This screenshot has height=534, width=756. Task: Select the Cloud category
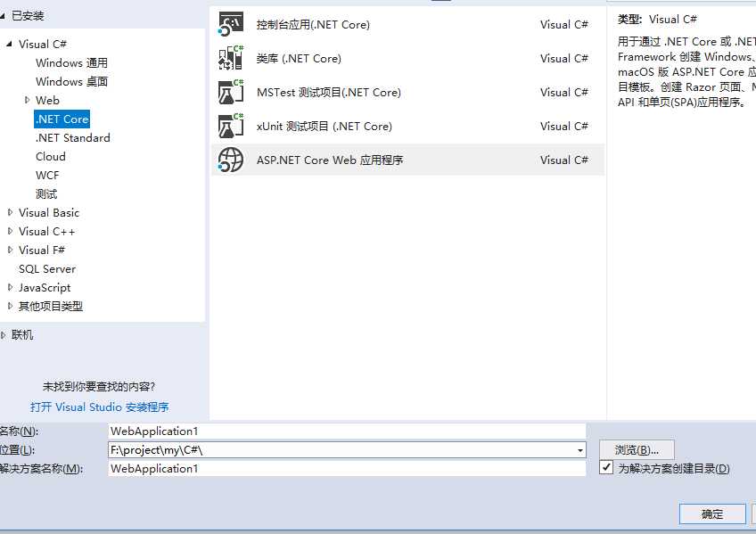(51, 157)
